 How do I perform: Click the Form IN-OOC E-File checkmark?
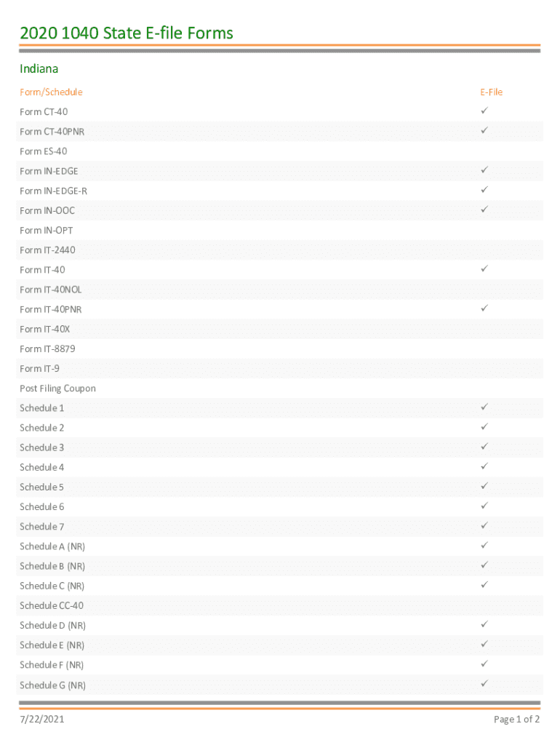point(484,210)
